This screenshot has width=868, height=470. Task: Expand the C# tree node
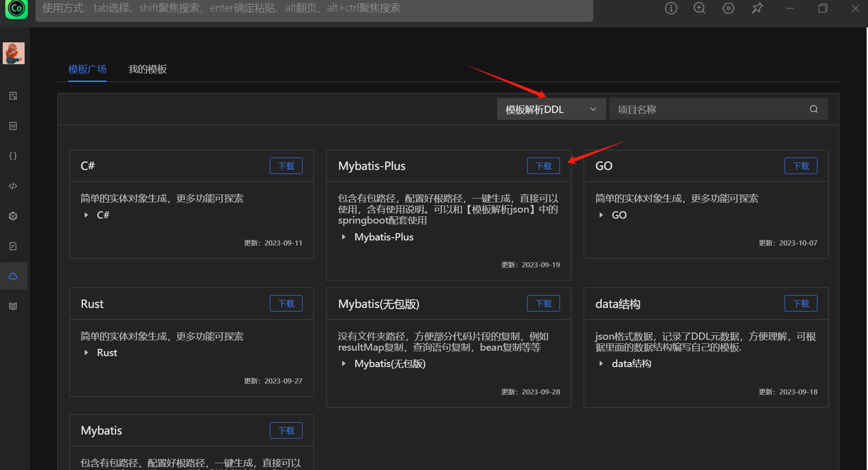[x=86, y=215]
